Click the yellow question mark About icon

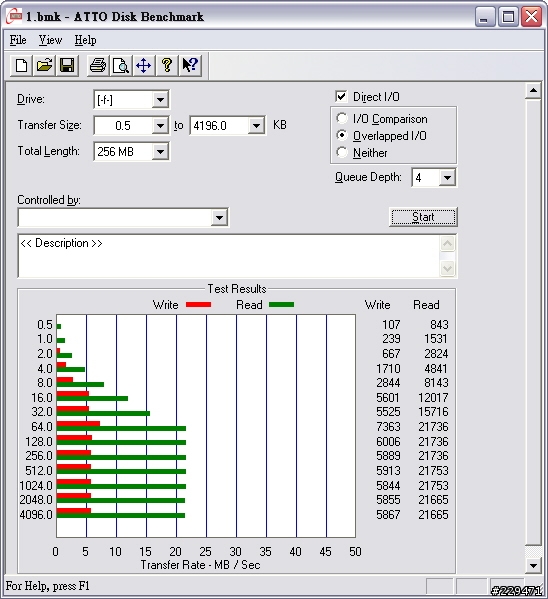[x=167, y=65]
